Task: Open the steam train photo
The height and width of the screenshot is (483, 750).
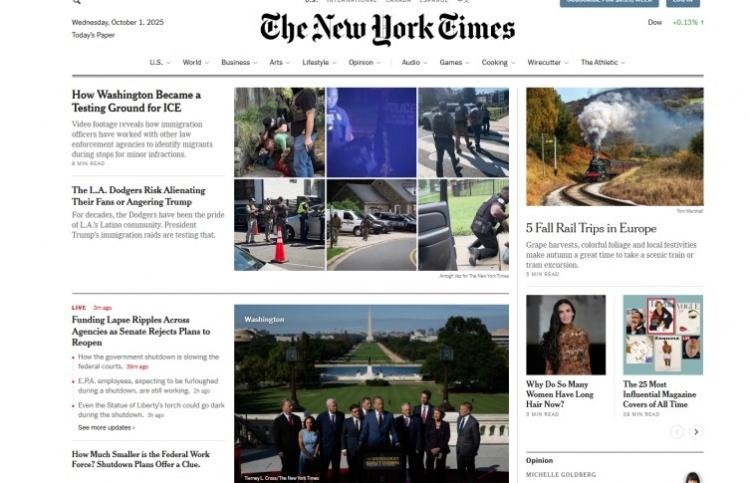Action: click(615, 147)
